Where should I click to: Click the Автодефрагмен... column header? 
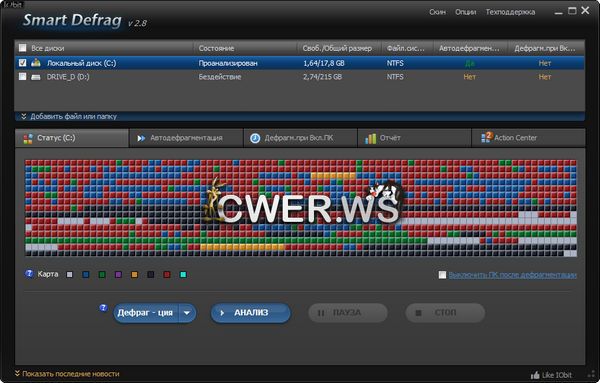click(471, 48)
